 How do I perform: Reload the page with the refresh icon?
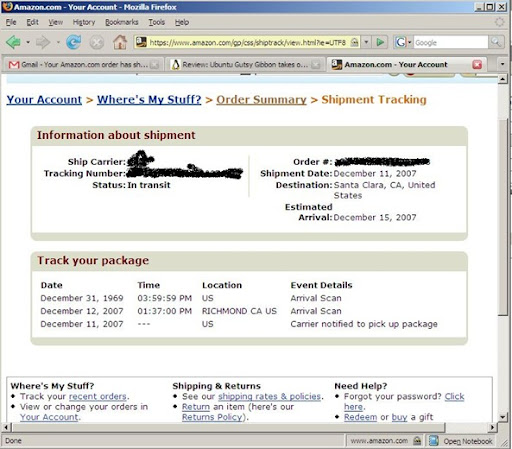click(x=74, y=42)
